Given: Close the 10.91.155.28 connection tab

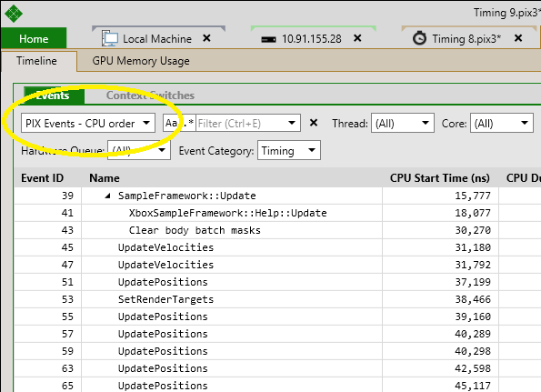Looking at the screenshot, I should coord(358,38).
